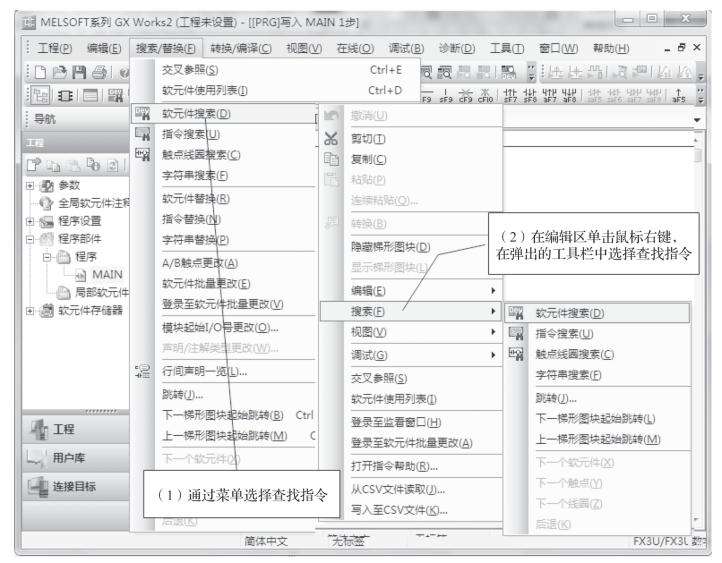The width and height of the screenshot is (722, 563).
Task: Open the 编辑(E) submenu arrow
Action: (493, 290)
